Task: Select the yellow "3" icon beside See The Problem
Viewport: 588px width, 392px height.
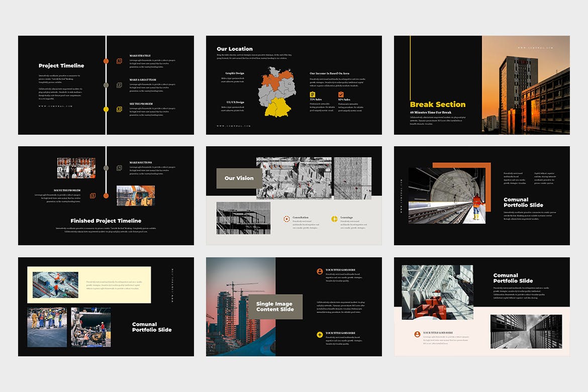Action: [x=119, y=109]
